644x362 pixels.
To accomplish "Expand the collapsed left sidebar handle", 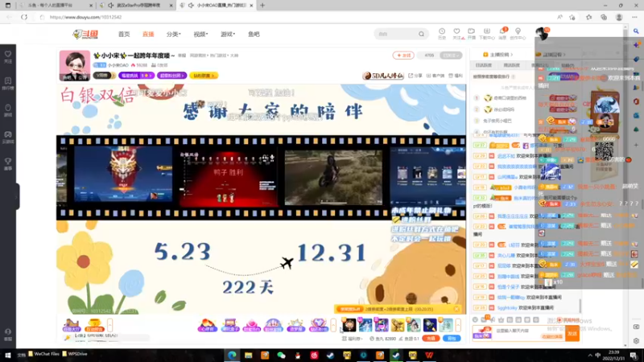I will [17, 196].
